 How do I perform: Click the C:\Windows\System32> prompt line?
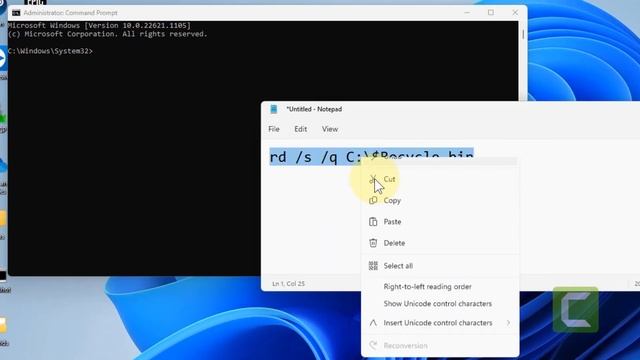point(50,51)
